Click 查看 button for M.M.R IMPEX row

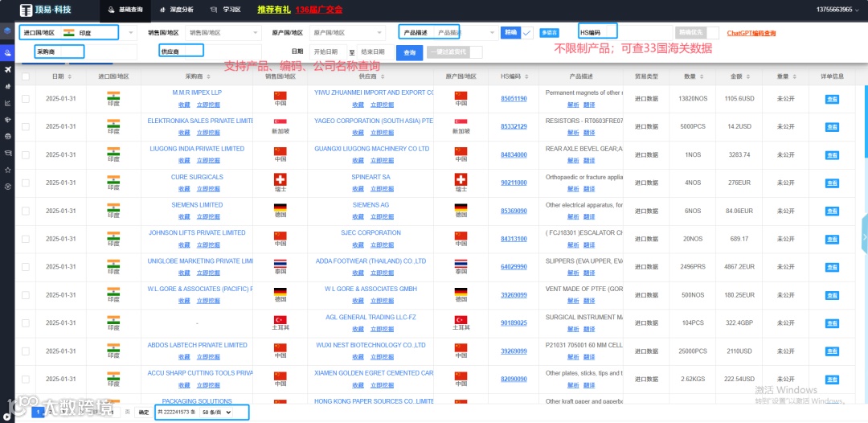pos(832,99)
